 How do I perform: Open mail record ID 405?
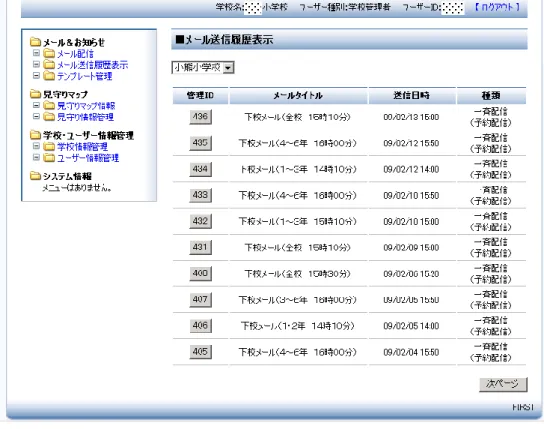201,352
